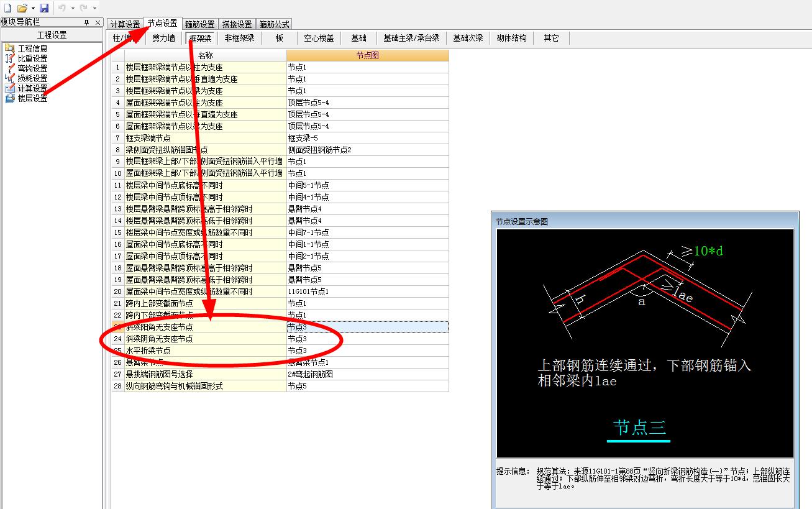Click the Redo arrow icon
The image size is (812, 509).
click(84, 7)
